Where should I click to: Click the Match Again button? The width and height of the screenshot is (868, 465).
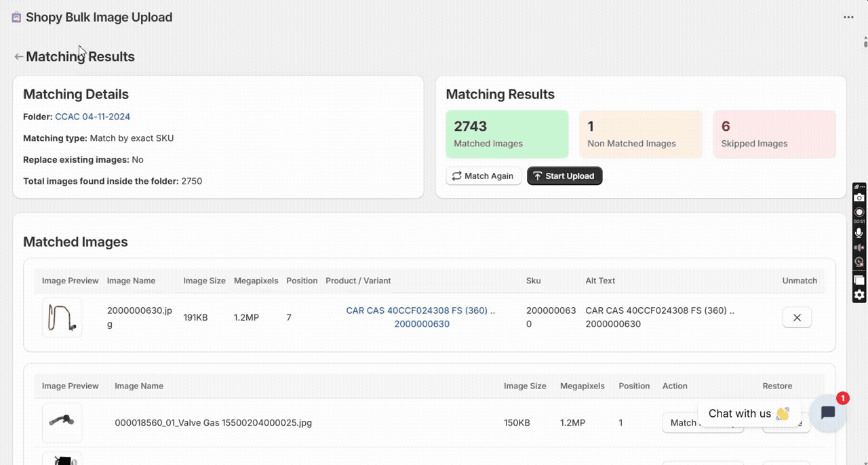coord(484,176)
